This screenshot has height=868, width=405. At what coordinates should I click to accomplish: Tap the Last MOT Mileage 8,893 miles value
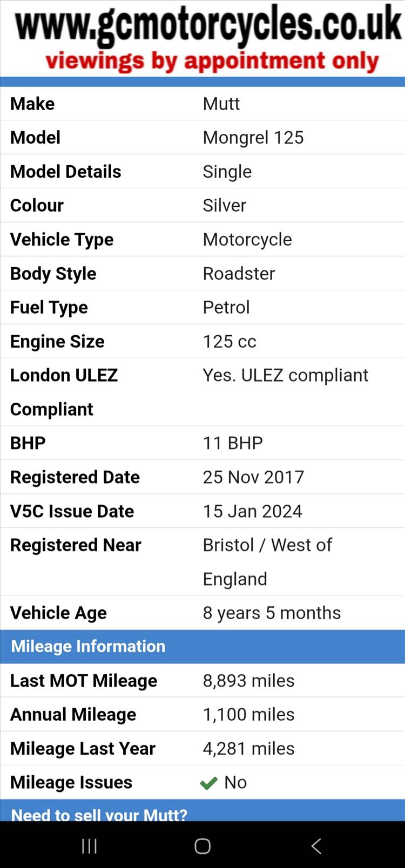coord(249,681)
